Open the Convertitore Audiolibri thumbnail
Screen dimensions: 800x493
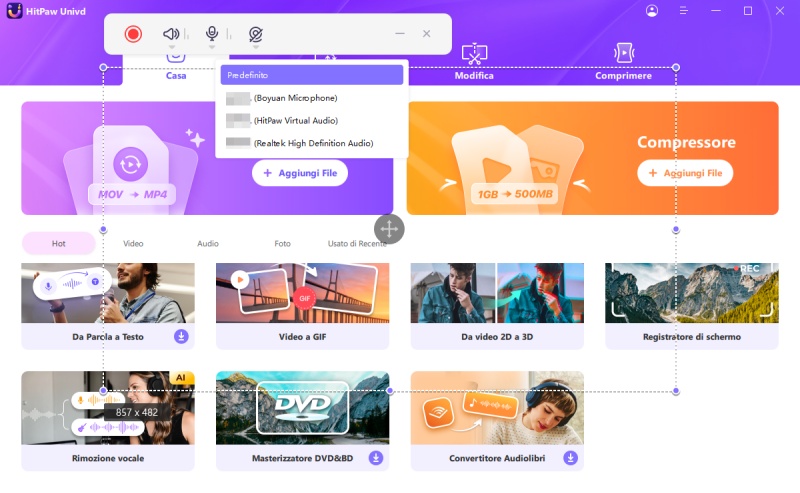[497, 408]
